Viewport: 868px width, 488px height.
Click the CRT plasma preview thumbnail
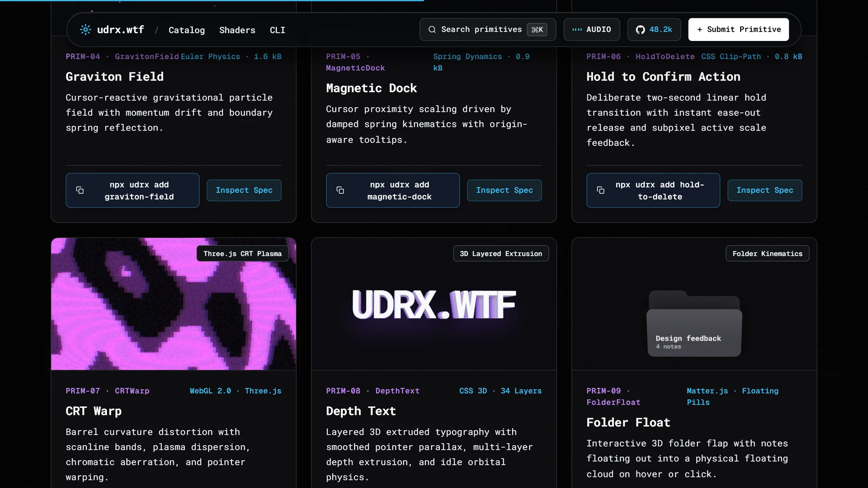point(174,303)
